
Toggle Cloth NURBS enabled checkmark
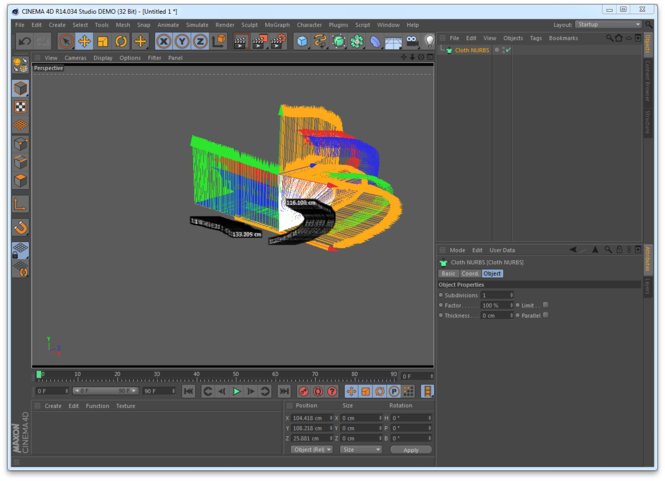coord(508,50)
